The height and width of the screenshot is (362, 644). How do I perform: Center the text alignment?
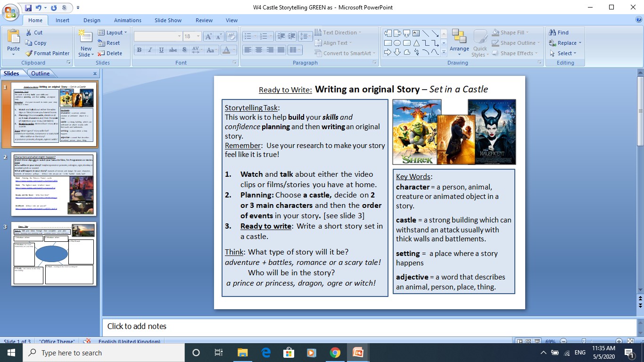(x=259, y=50)
